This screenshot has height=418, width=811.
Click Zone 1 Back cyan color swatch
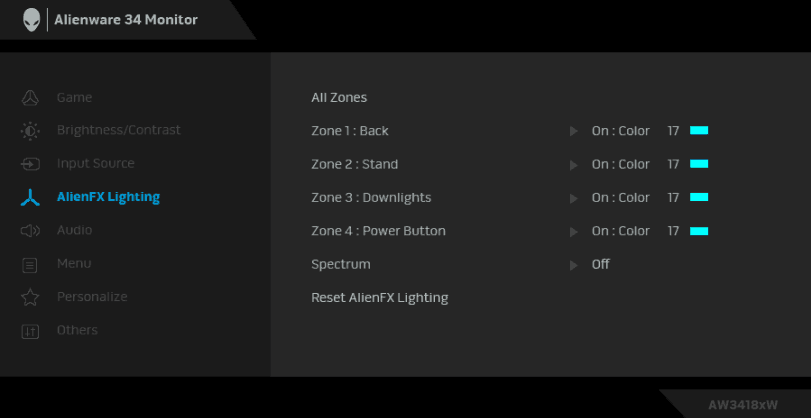pos(699,131)
